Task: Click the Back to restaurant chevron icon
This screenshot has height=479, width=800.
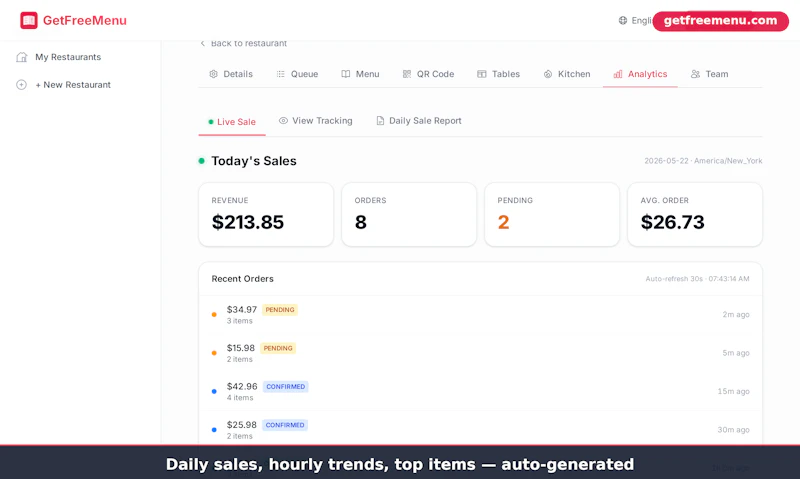Action: (x=203, y=43)
